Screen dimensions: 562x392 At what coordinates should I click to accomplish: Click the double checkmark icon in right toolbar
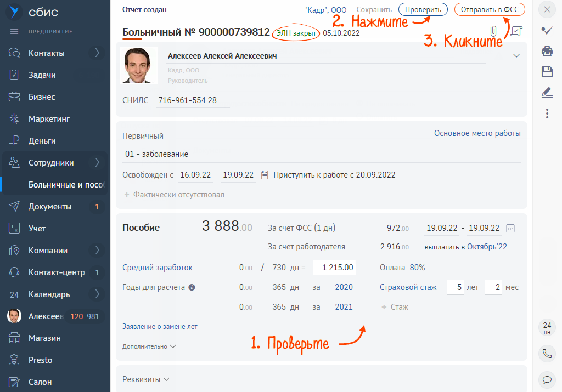point(547,31)
